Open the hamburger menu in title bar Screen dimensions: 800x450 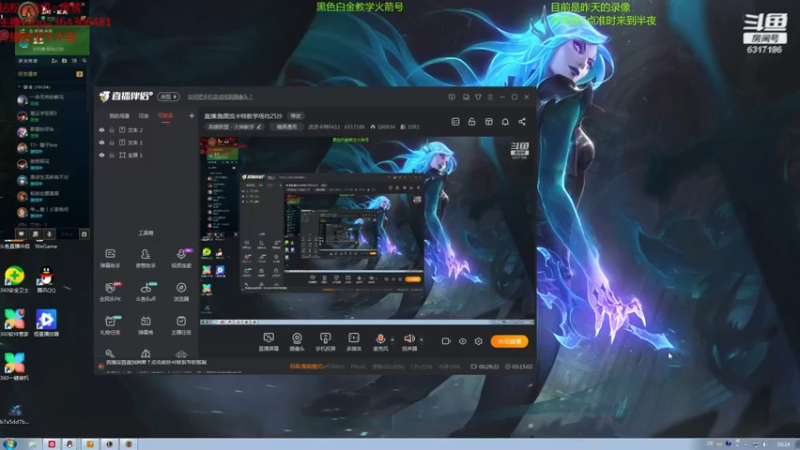[x=490, y=97]
